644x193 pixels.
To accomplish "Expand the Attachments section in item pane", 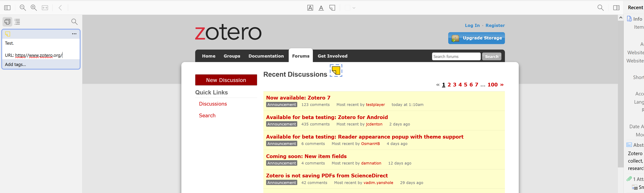I will pyautogui.click(x=635, y=179).
